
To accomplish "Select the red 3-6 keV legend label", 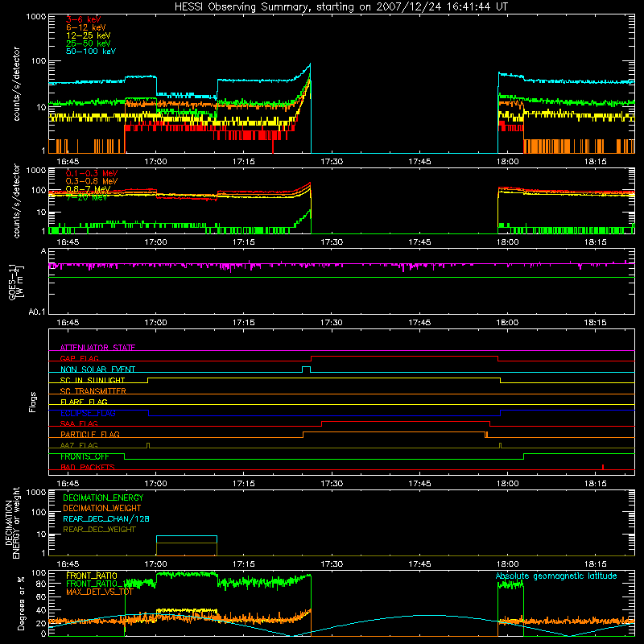I will pyautogui.click(x=84, y=19).
